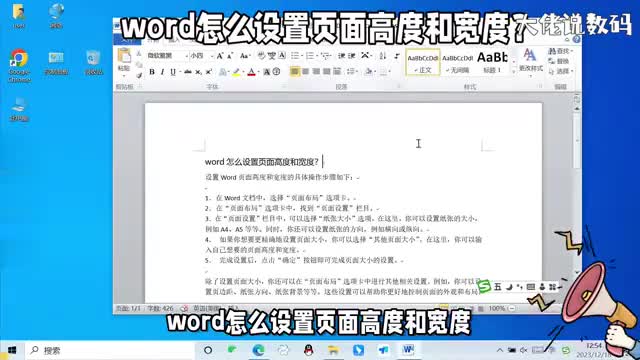
Task: Open the blue File tab
Action: click(127, 40)
